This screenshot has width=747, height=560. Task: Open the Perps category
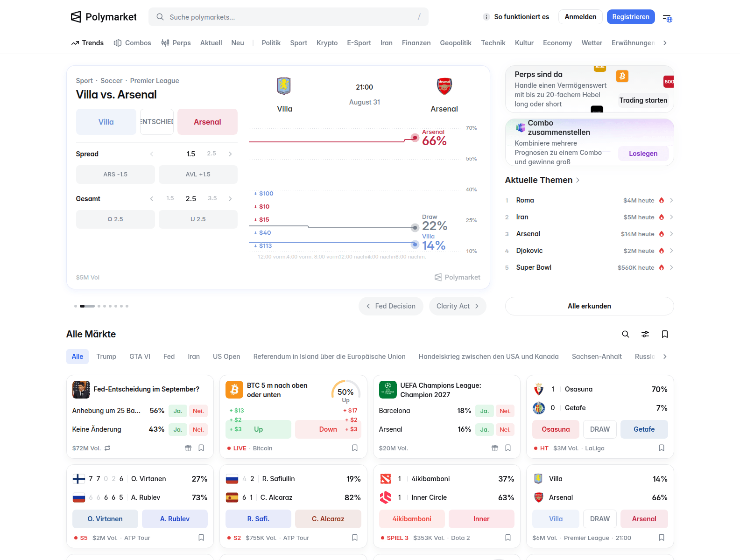pos(176,43)
